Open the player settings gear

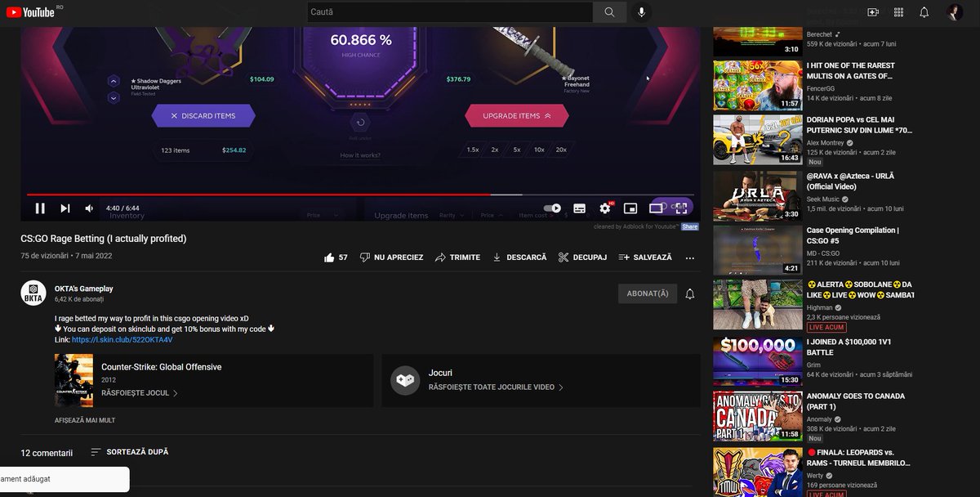(x=605, y=208)
